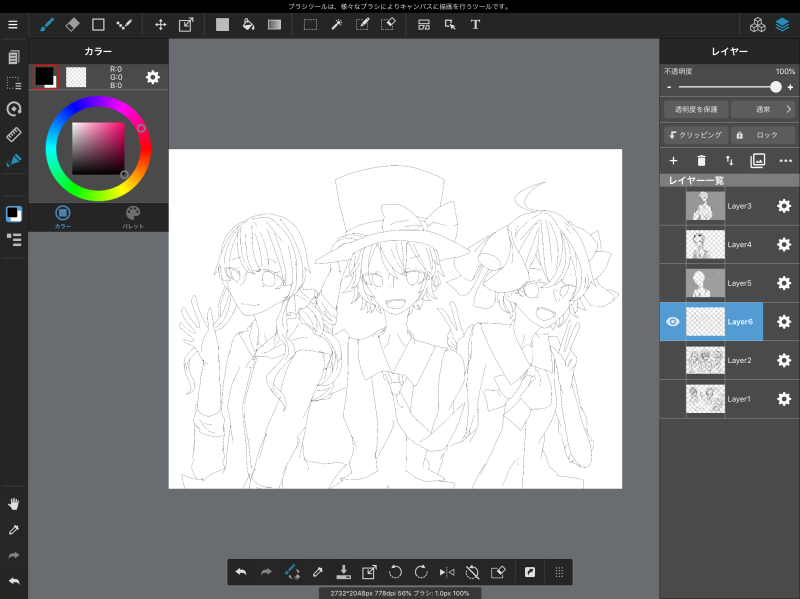Image resolution: width=800 pixels, height=599 pixels.
Task: Switch to the パレット tab
Action: [x=133, y=217]
